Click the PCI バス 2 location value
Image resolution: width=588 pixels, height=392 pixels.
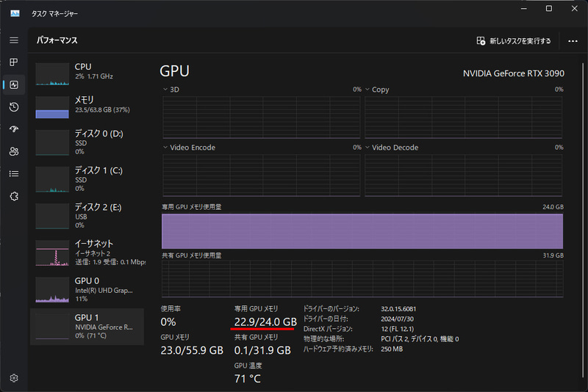pos(420,339)
